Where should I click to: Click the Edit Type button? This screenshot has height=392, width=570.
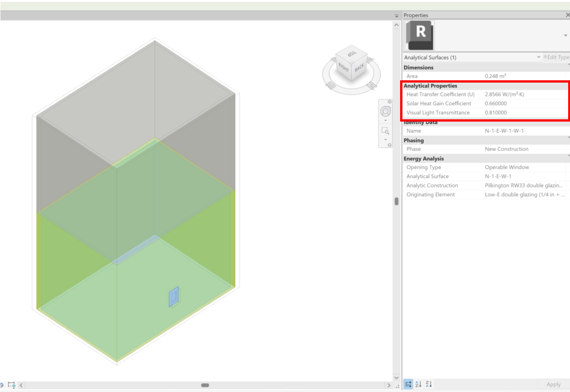click(556, 58)
